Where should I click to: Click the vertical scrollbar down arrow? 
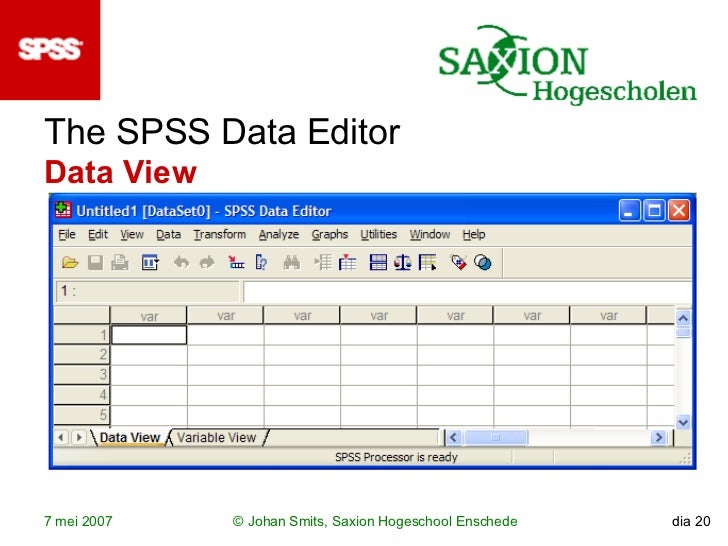pos(683,422)
